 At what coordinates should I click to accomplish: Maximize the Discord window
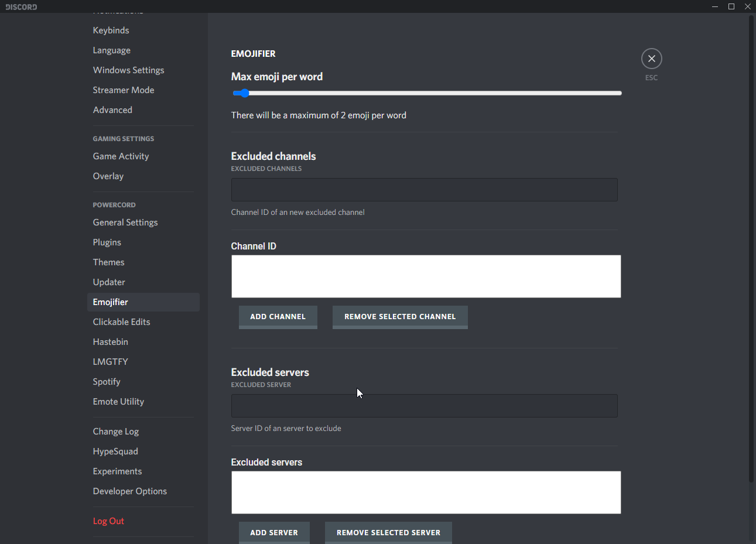tap(731, 6)
